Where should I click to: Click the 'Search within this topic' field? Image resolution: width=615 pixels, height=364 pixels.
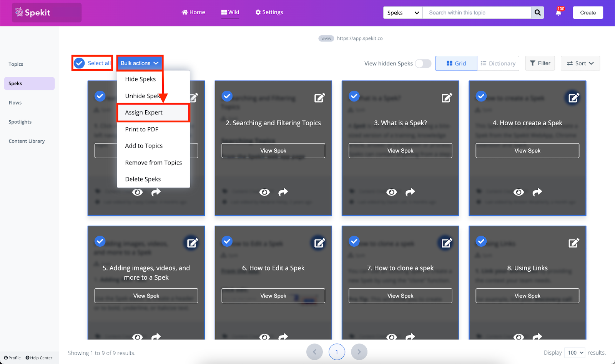click(477, 13)
